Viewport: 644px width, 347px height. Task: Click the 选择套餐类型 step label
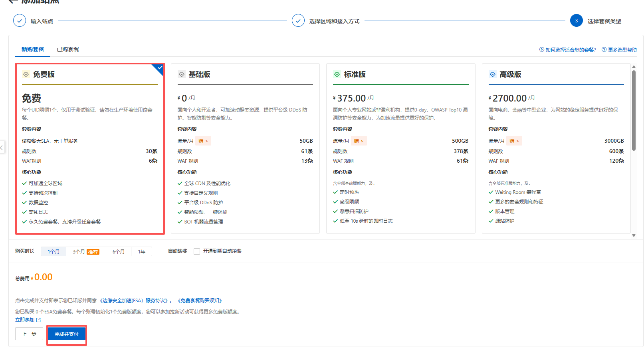coord(604,21)
